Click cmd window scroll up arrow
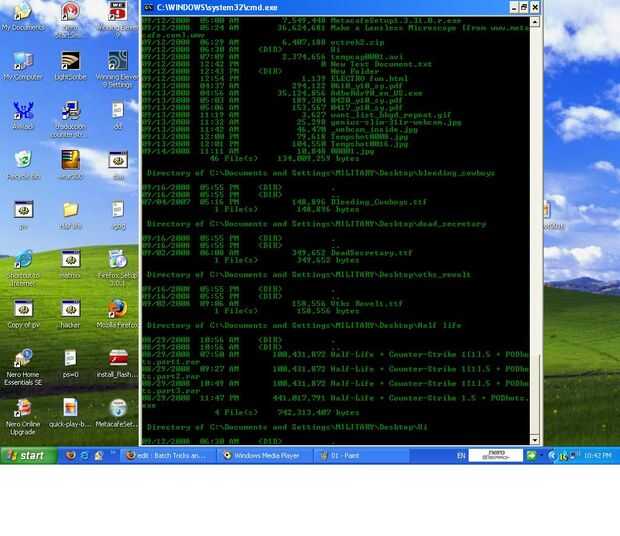Viewport: 620px width, 536px height. point(535,22)
